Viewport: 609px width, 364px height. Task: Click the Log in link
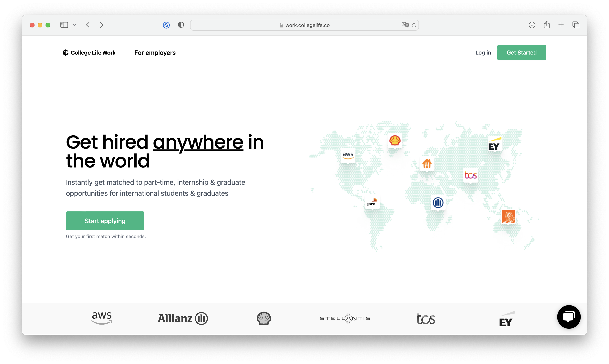(x=483, y=53)
